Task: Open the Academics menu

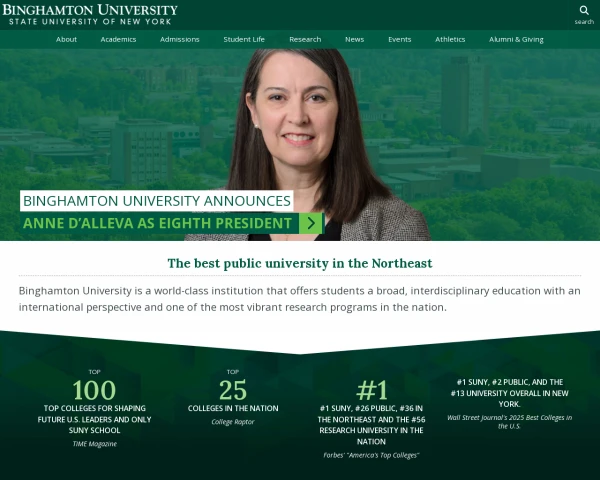Action: click(x=118, y=39)
